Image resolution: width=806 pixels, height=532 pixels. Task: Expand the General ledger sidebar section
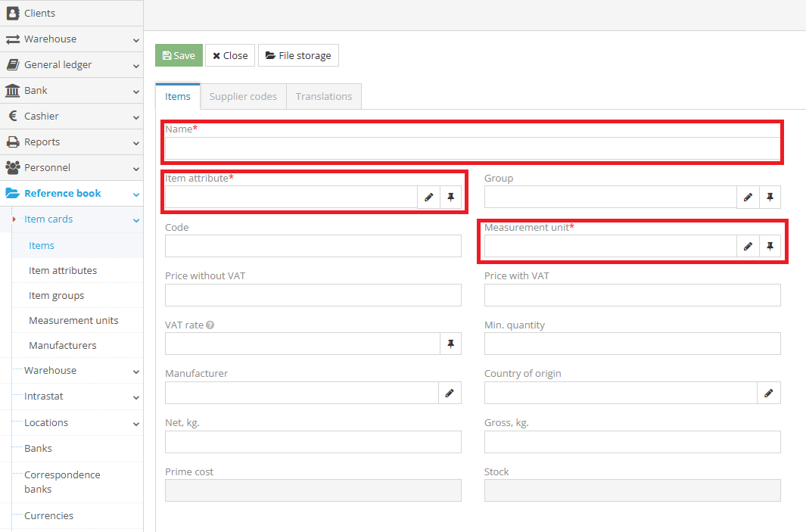(x=71, y=65)
